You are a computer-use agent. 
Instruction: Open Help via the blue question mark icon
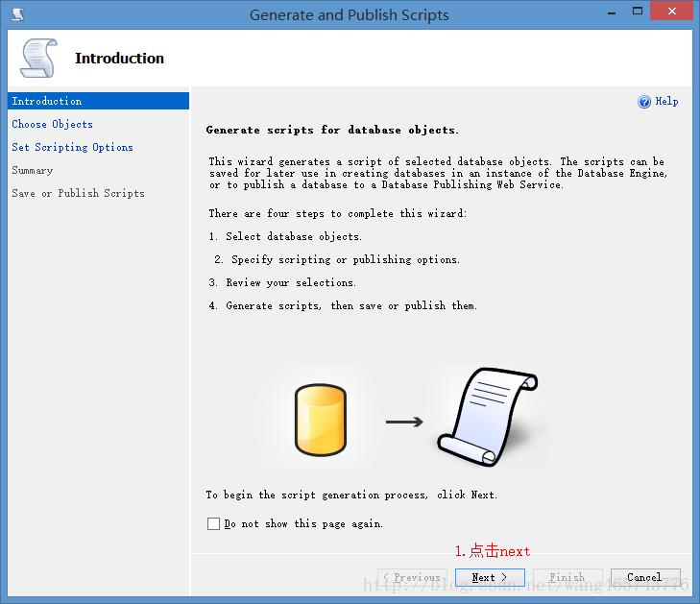coord(644,102)
